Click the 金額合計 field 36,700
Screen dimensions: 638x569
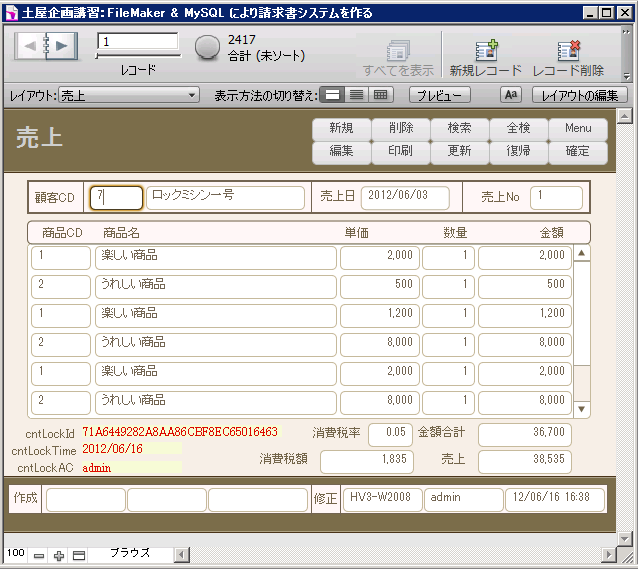525,435
